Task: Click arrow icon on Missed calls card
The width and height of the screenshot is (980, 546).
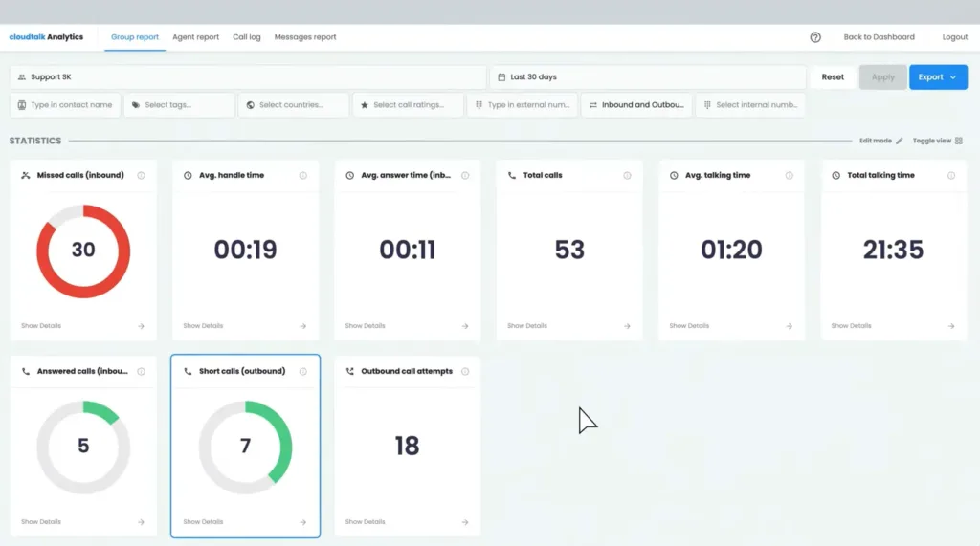Action: pos(142,326)
